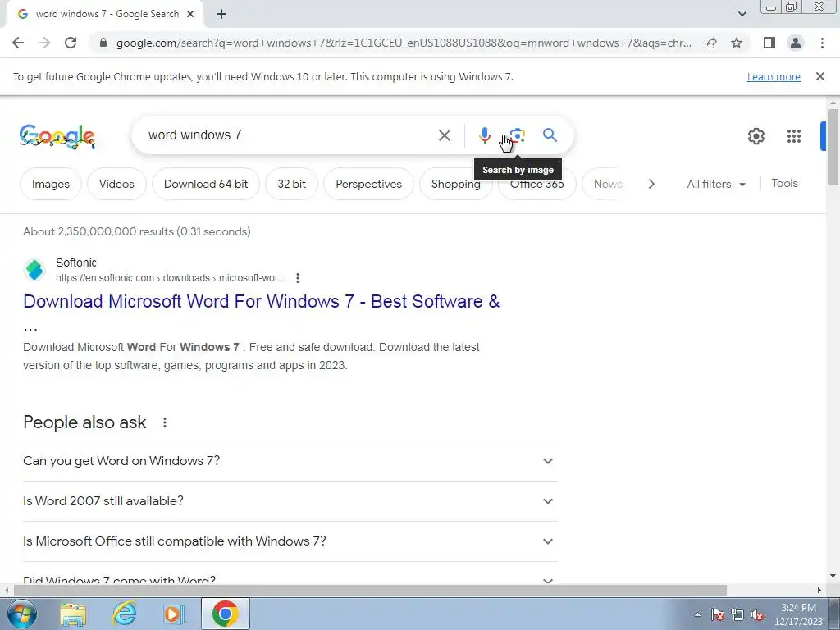The width and height of the screenshot is (840, 630).
Task: Click the address bar URL
Action: coord(404,43)
